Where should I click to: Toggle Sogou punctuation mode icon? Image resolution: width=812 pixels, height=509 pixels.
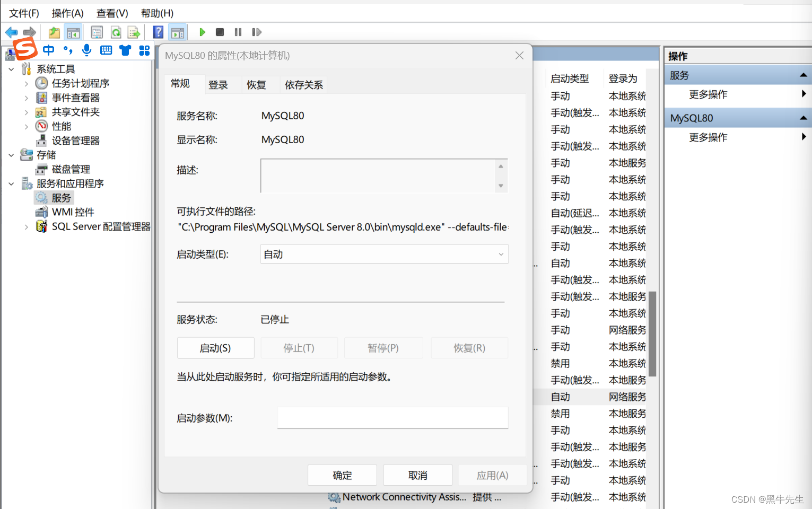68,50
